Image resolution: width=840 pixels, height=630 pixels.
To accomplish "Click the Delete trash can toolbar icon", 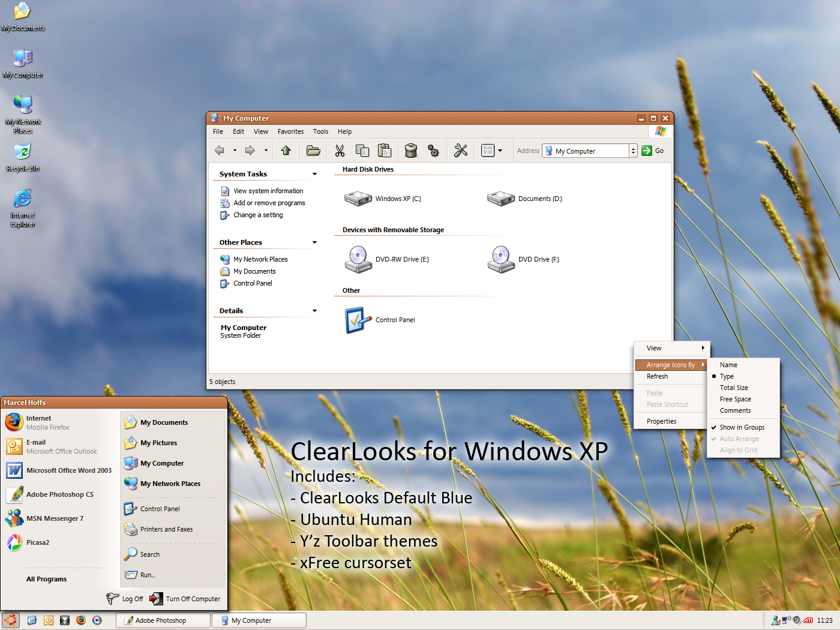I will coord(410,150).
